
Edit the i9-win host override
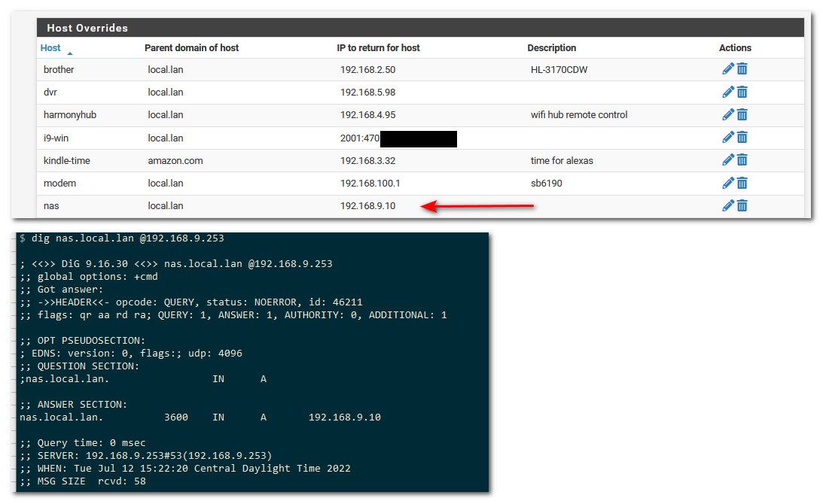pyautogui.click(x=728, y=137)
